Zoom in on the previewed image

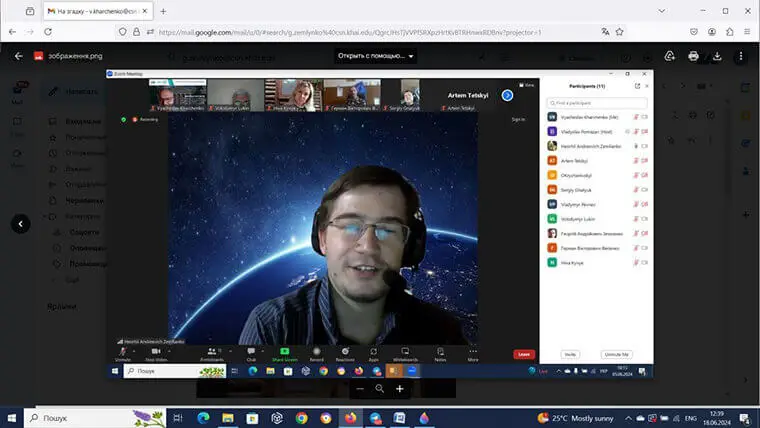point(400,388)
